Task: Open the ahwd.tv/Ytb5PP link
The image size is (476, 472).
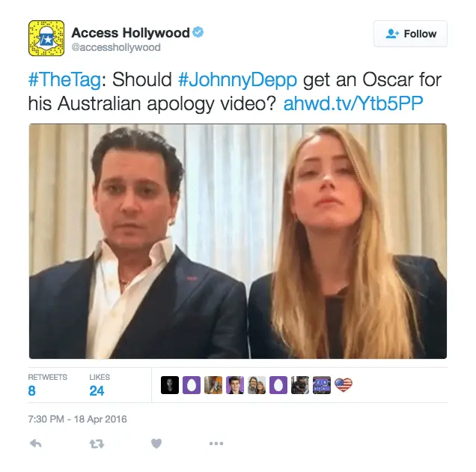Action: pyautogui.click(x=353, y=103)
